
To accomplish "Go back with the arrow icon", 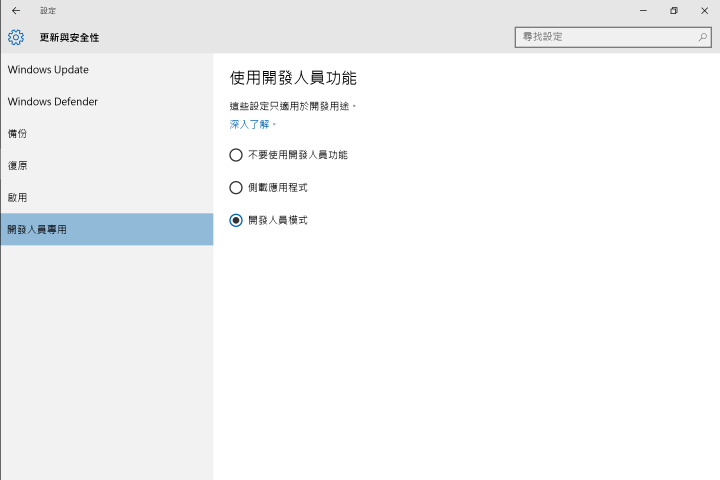I will 16,11.
